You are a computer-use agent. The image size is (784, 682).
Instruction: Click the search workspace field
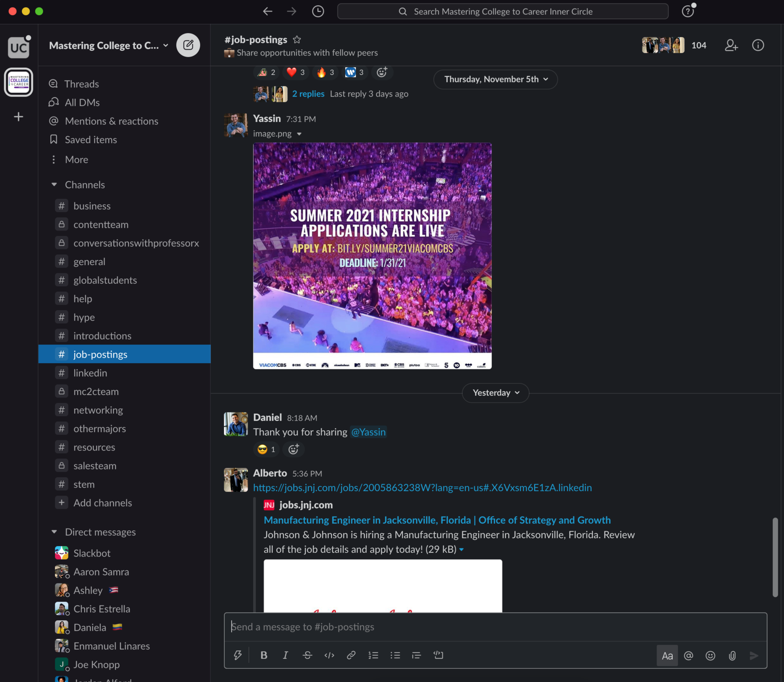(502, 11)
